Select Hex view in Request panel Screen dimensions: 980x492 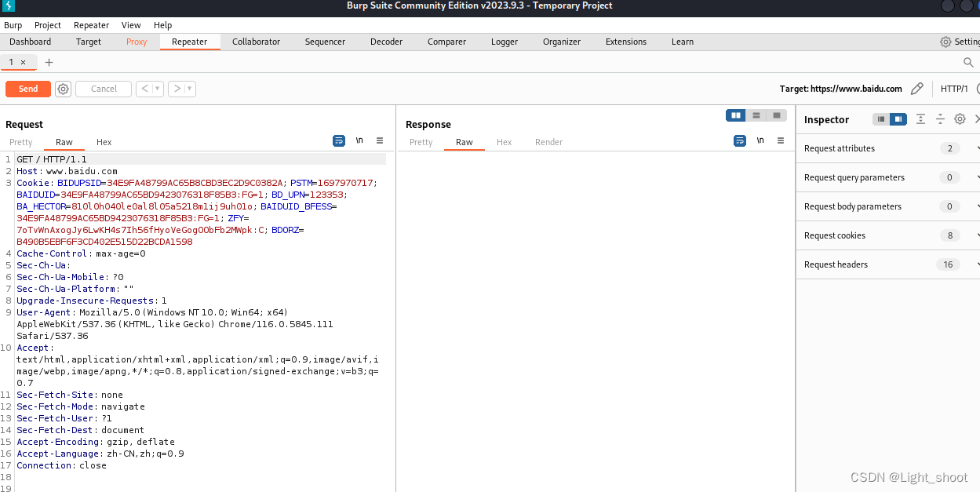point(104,142)
